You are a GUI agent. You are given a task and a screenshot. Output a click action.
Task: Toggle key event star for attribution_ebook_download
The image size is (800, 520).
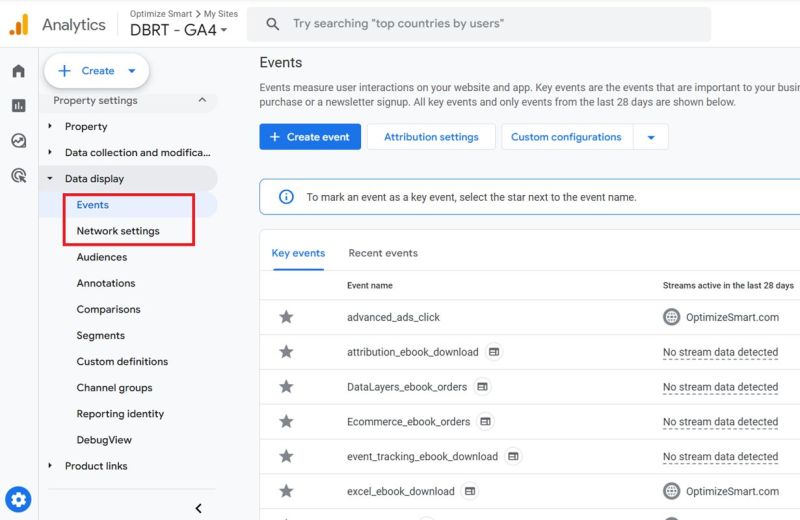point(286,352)
